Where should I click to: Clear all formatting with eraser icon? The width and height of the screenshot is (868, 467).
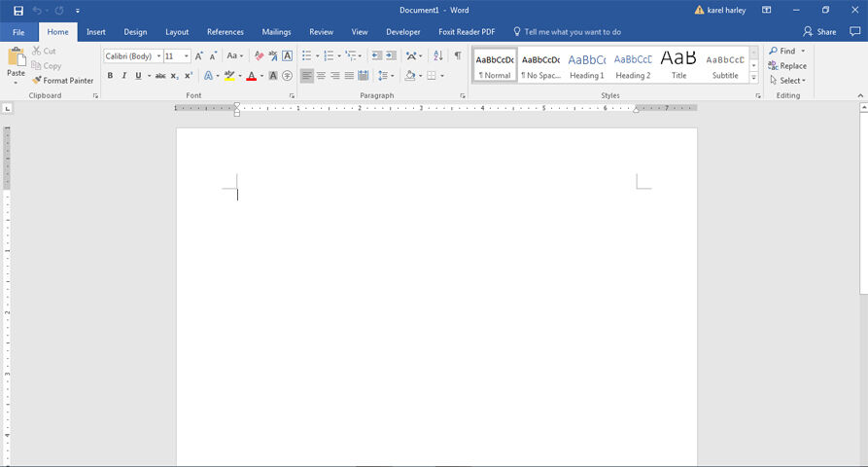coord(259,56)
